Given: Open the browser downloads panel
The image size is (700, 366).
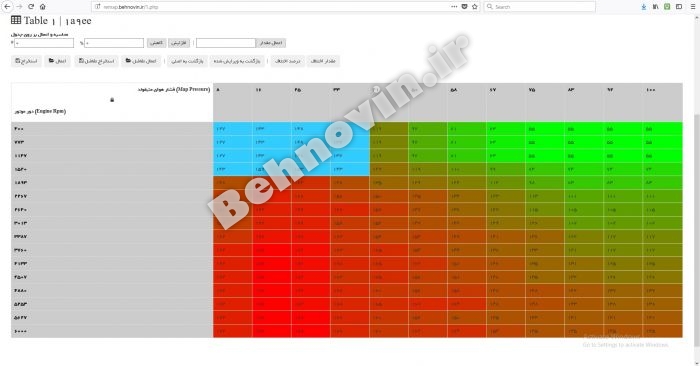Looking at the screenshot, I should (x=643, y=7).
